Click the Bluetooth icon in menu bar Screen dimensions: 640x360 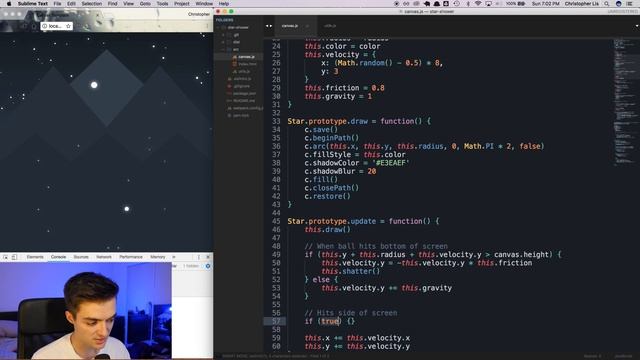point(468,4)
